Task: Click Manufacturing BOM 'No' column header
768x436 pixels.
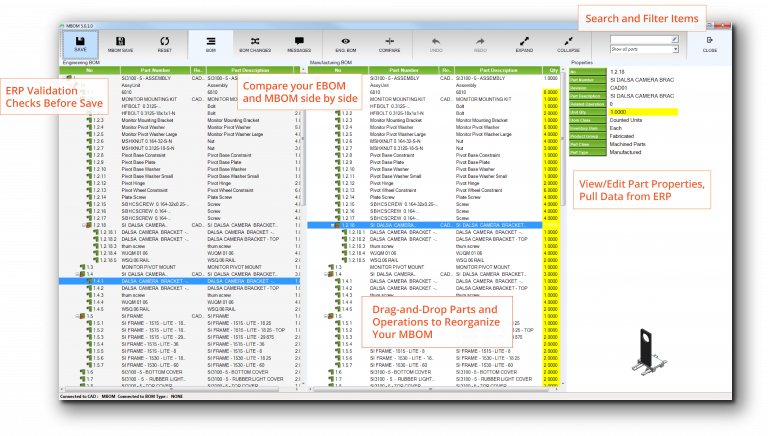Action: click(338, 70)
